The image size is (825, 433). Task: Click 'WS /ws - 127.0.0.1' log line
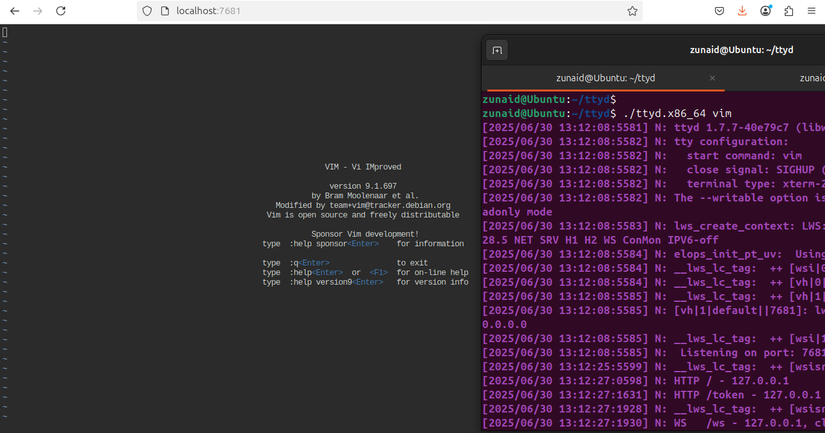coord(653,422)
